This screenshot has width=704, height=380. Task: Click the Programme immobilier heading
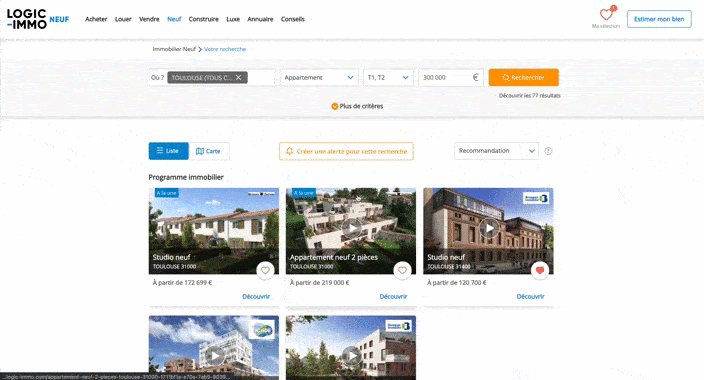186,177
